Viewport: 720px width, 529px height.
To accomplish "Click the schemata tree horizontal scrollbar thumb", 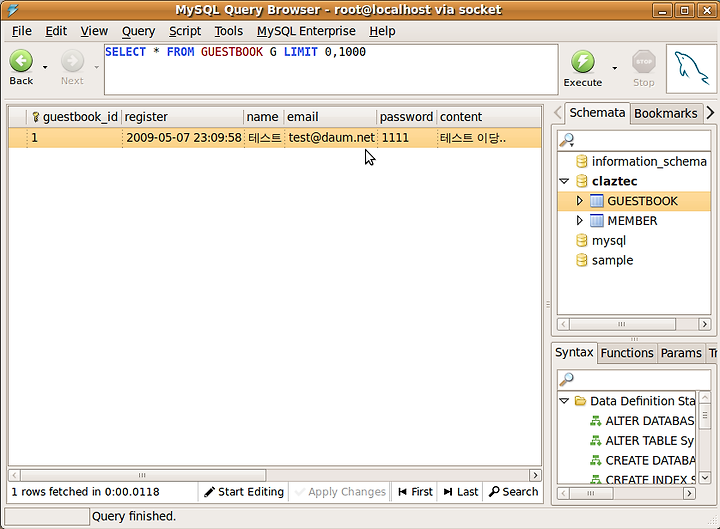I will point(622,324).
